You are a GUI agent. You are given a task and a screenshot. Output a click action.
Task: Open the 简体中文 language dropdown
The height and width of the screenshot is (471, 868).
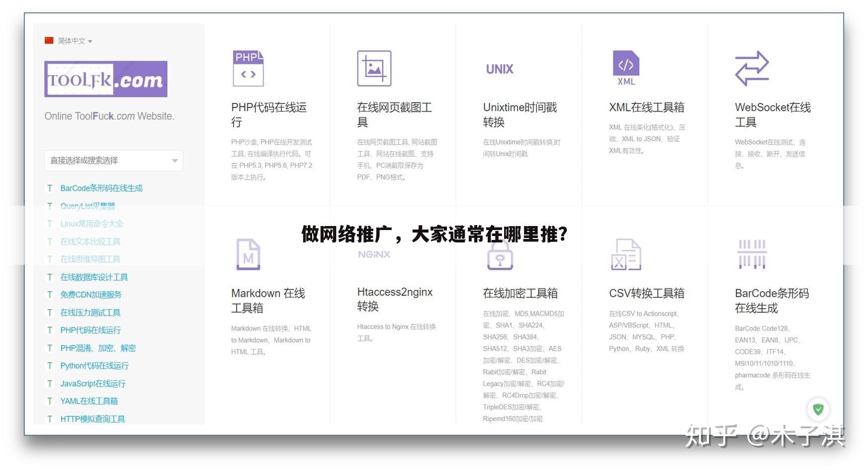point(68,41)
